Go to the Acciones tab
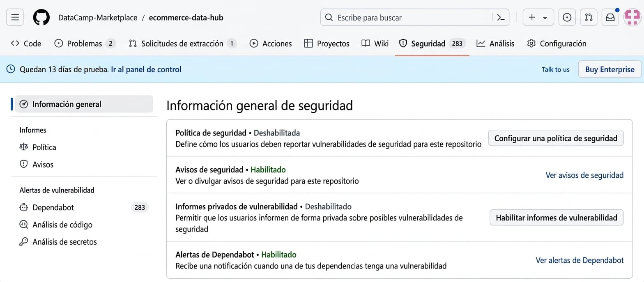The height and width of the screenshot is (282, 644). pos(271,44)
